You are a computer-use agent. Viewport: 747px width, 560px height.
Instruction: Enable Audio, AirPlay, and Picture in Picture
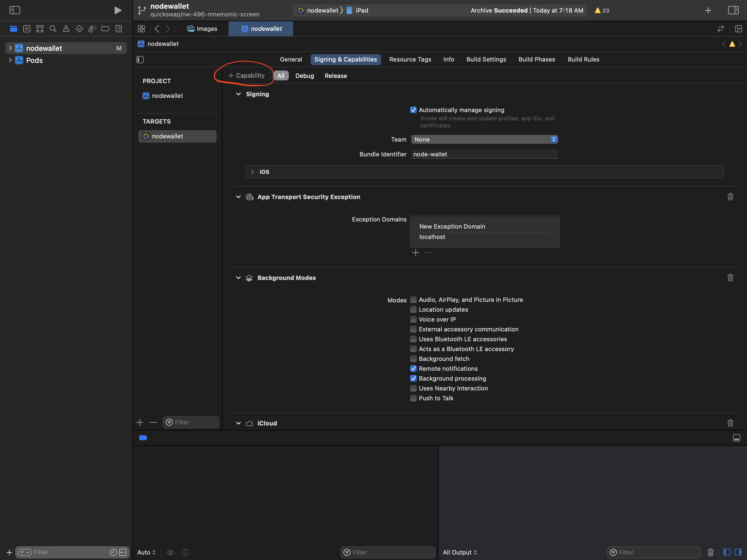(x=413, y=300)
